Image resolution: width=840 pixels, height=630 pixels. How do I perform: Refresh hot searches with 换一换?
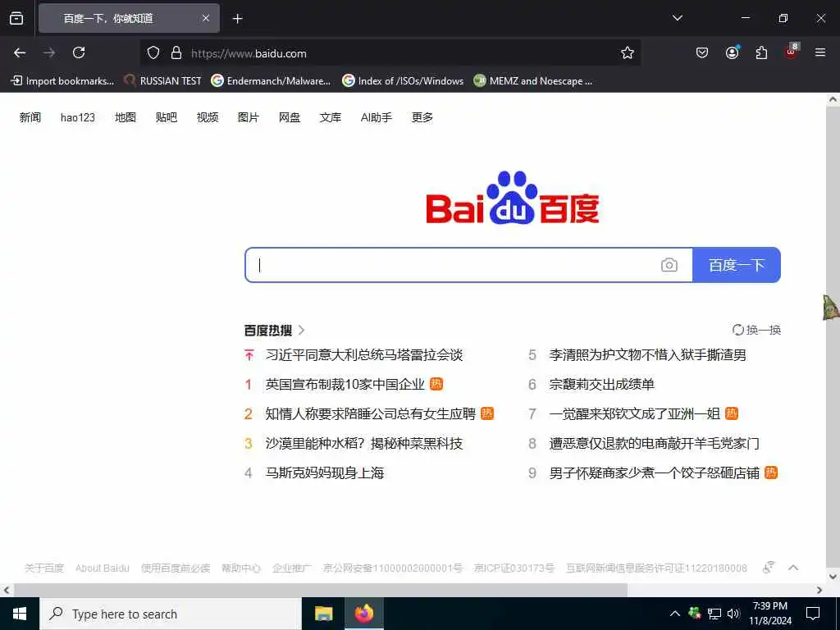click(x=756, y=330)
